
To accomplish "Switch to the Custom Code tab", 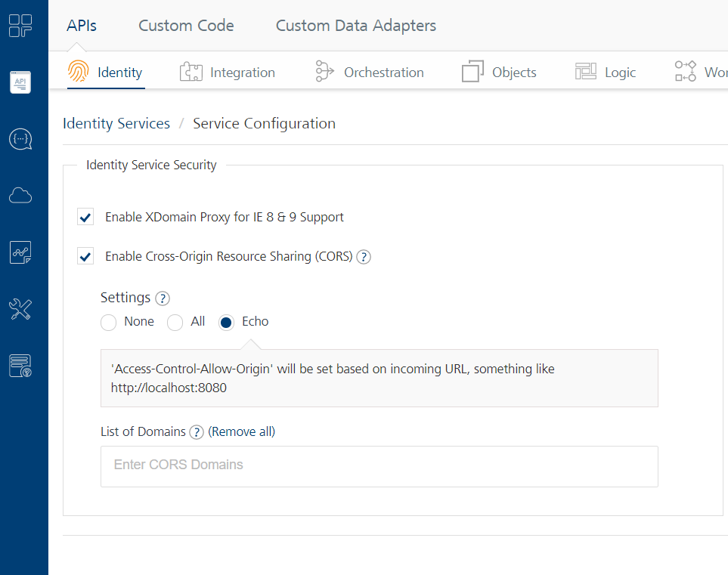I will (186, 26).
